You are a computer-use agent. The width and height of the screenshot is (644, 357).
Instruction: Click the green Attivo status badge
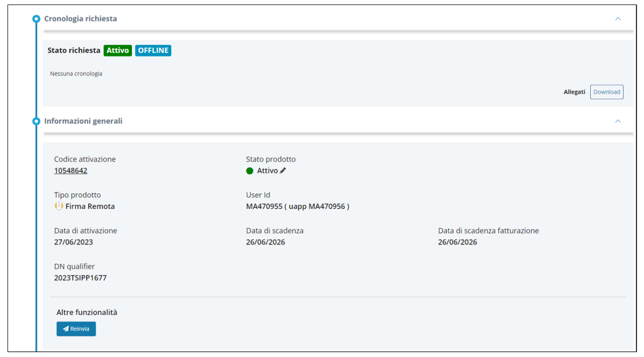(x=118, y=50)
